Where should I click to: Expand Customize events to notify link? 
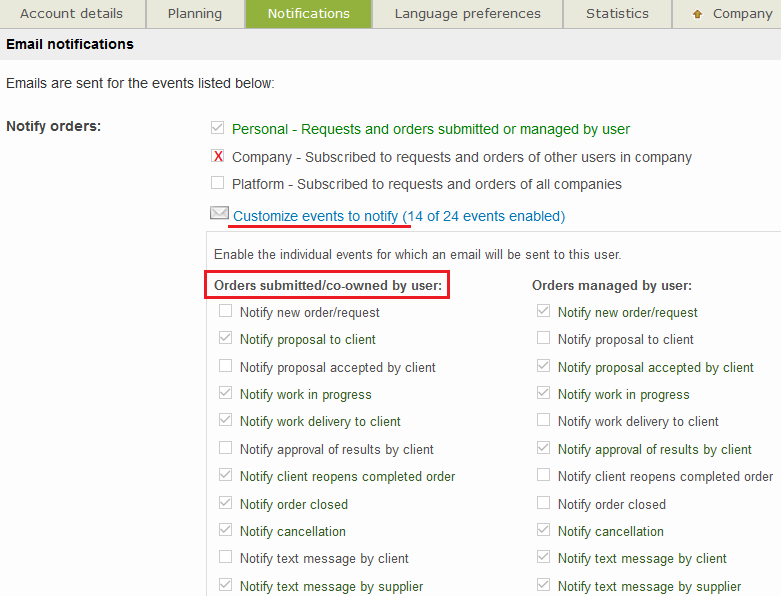click(x=399, y=216)
